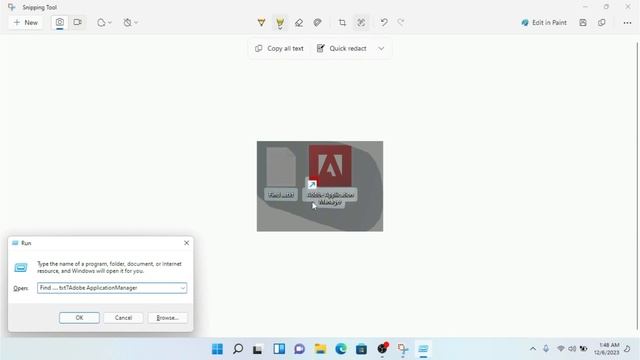This screenshot has height=360, width=640.
Task: Save the snip with Save icon
Action: (x=583, y=22)
